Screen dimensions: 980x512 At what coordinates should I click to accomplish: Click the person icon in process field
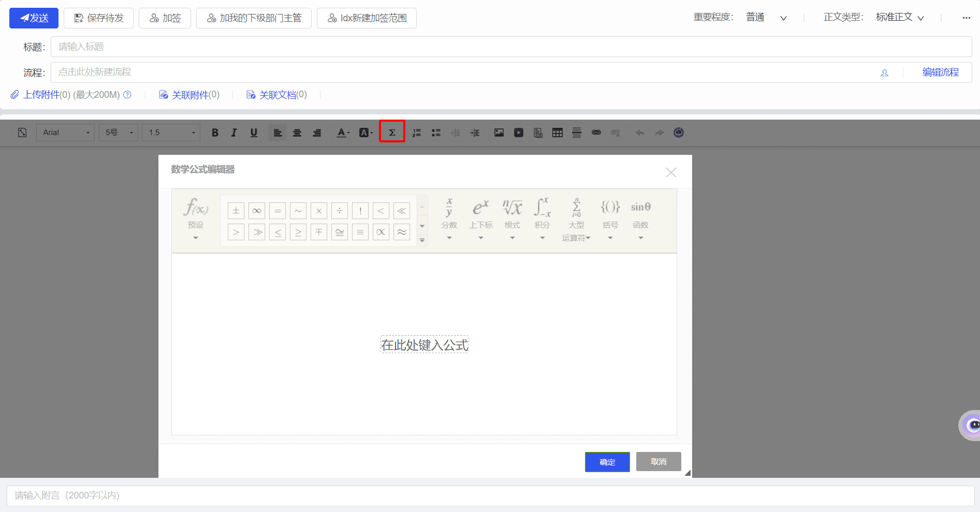884,72
